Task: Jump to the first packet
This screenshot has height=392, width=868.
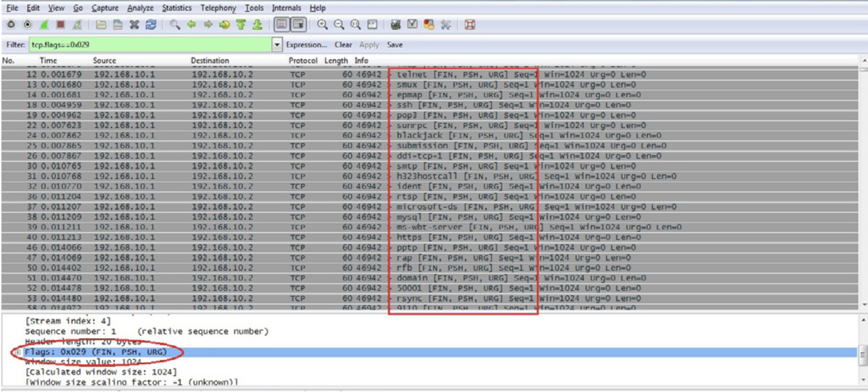Action: click(241, 25)
